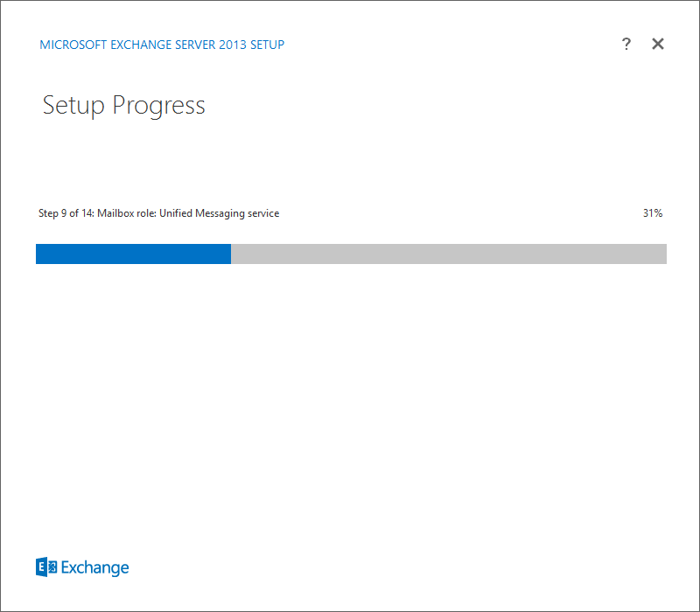Click the Microsoft Exchange Server 2013 Setup title
Viewport: 700px width, 612px height.
(x=162, y=45)
